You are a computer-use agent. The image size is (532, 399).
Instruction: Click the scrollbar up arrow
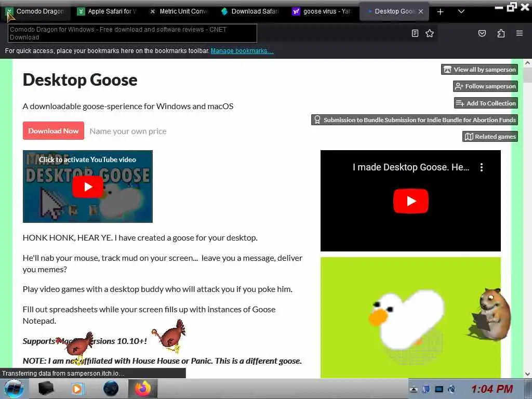tap(527, 63)
